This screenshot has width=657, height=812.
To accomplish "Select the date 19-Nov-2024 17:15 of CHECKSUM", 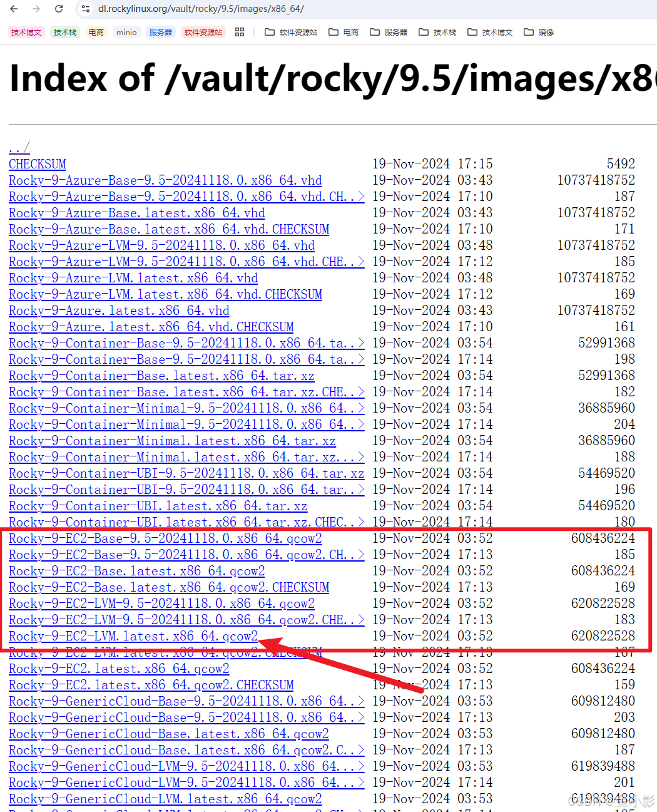I will click(432, 164).
